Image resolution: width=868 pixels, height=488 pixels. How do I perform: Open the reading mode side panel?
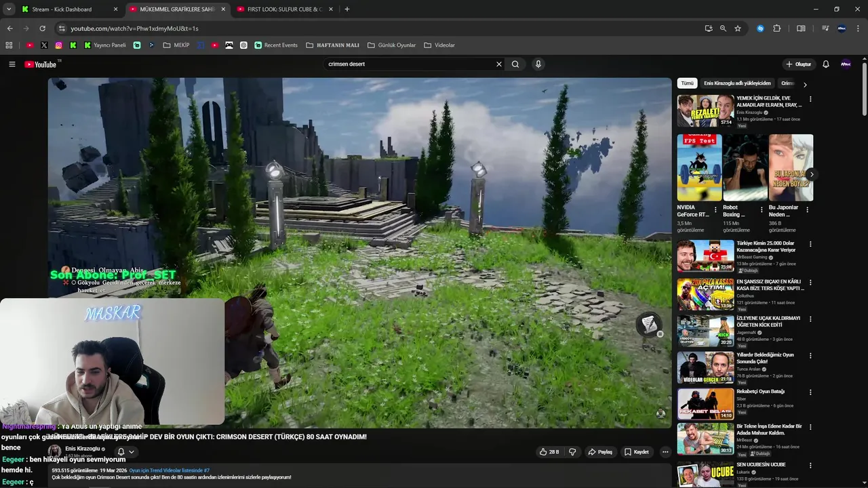[801, 28]
